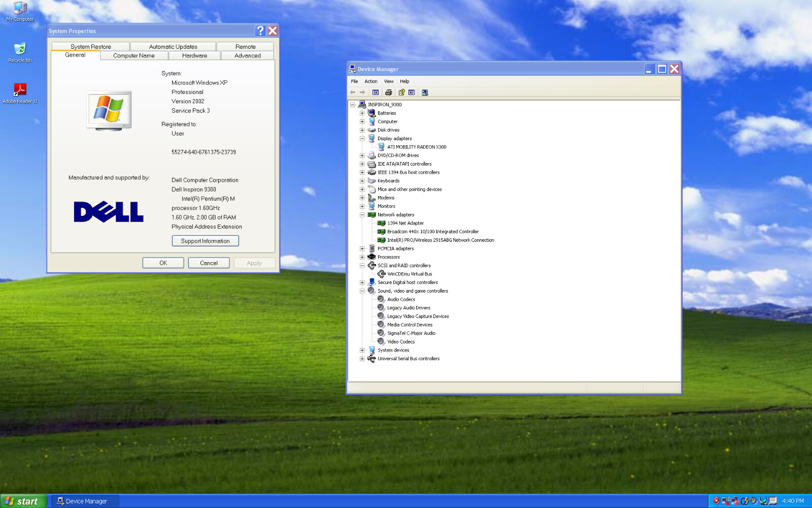
Task: Click the help question mark in System Properties
Action: pos(260,30)
